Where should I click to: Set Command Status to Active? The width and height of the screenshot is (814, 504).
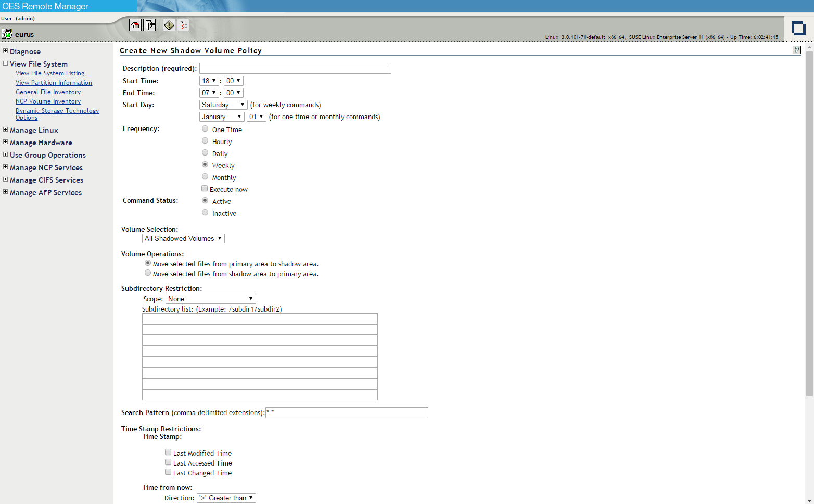[205, 201]
